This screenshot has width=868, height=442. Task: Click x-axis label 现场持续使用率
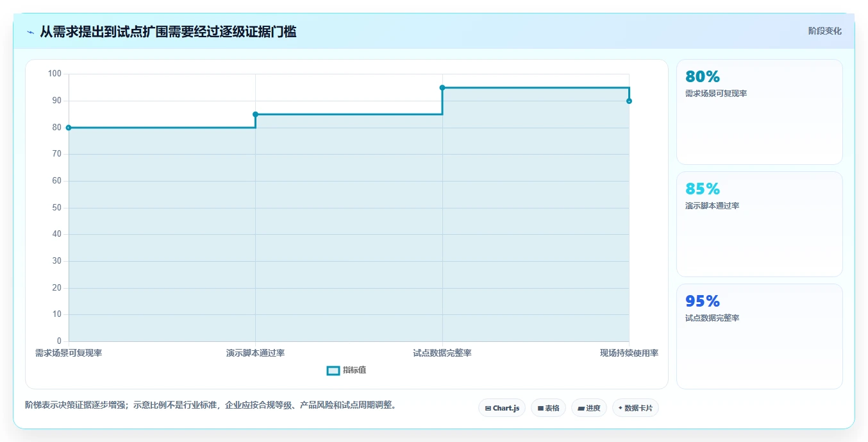point(629,353)
